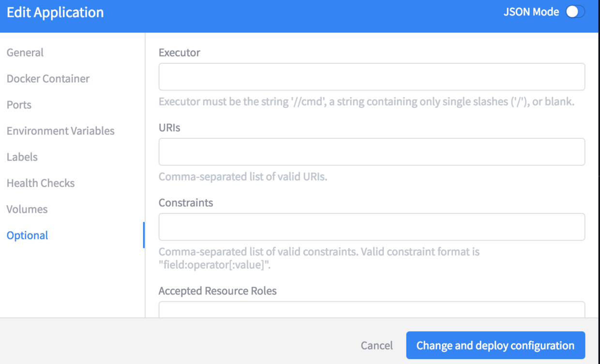Go to the Ports section

[19, 105]
